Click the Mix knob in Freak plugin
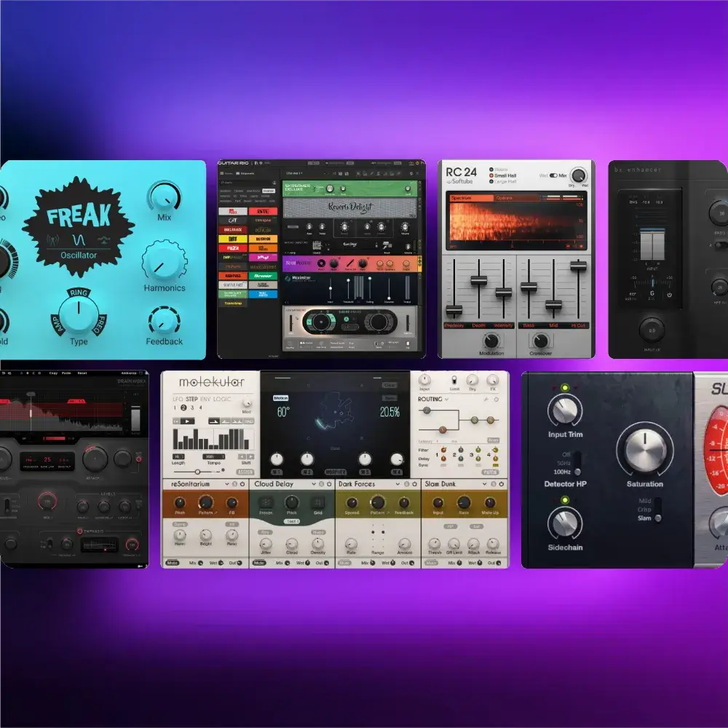The image size is (728, 728). click(x=165, y=197)
